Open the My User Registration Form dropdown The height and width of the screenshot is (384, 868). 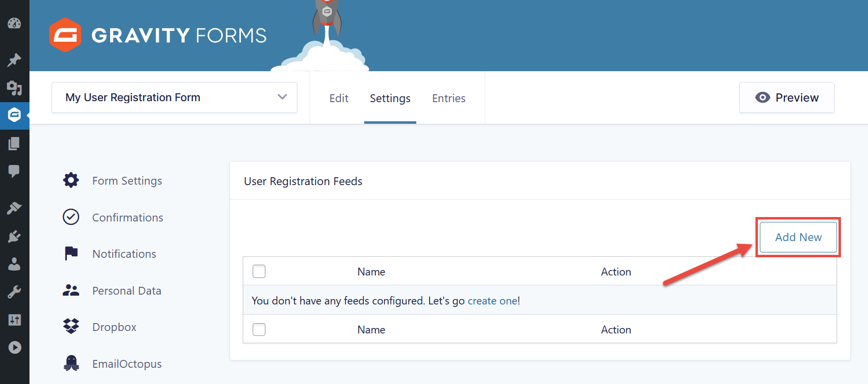174,97
